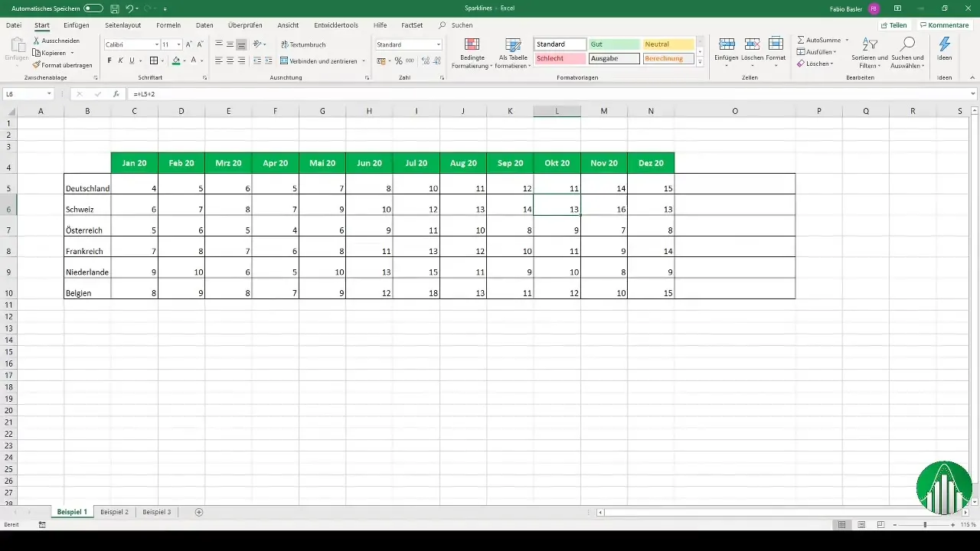Click the Save disk icon
The height and width of the screenshot is (551, 980).
point(114,8)
